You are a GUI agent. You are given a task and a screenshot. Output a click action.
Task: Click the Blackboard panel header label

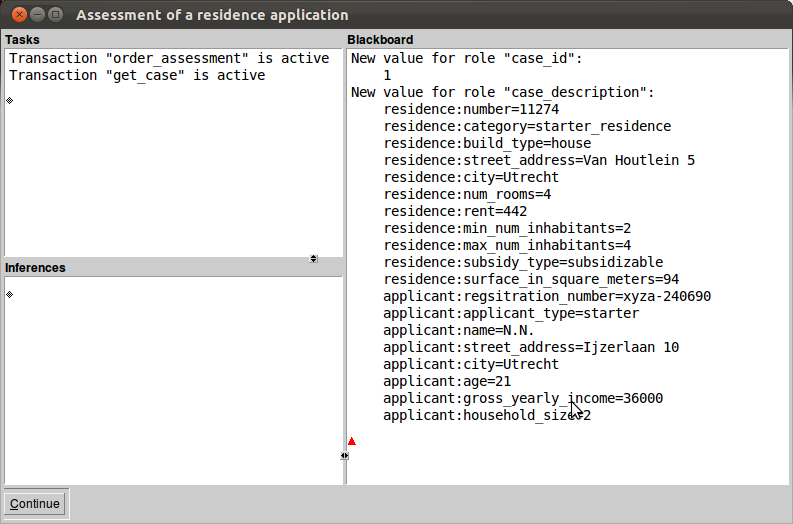click(x=380, y=39)
